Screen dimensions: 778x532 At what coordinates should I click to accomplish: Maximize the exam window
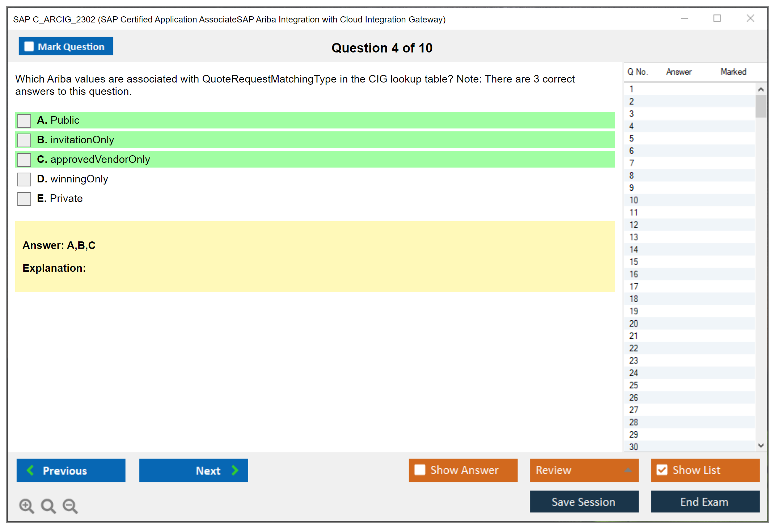[717, 18]
